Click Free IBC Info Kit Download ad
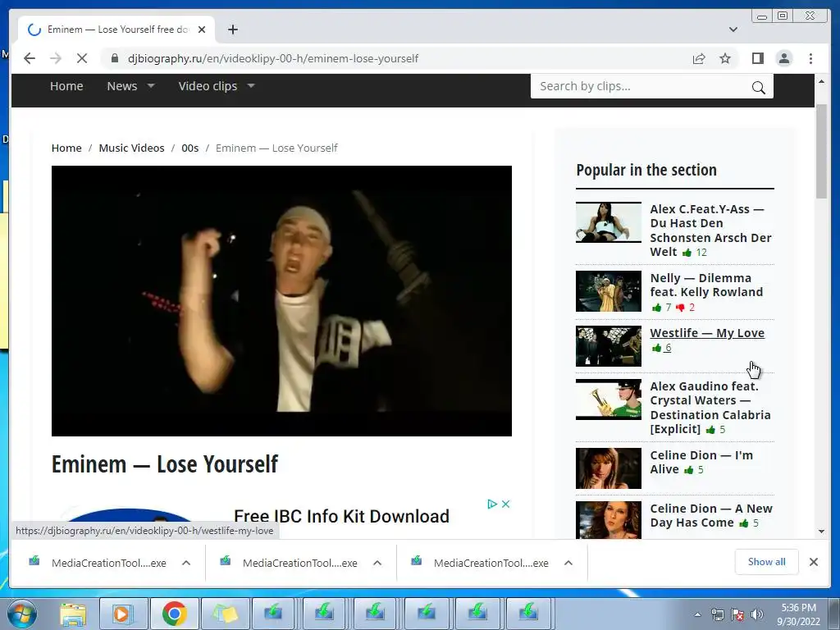This screenshot has height=630, width=840. click(x=342, y=517)
